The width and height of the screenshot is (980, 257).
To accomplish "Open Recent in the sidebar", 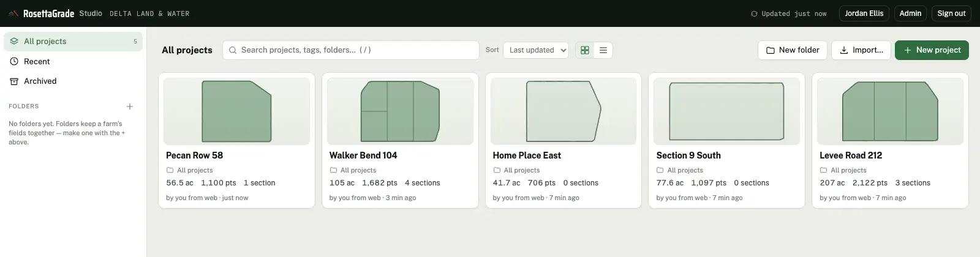I will click(x=73, y=61).
